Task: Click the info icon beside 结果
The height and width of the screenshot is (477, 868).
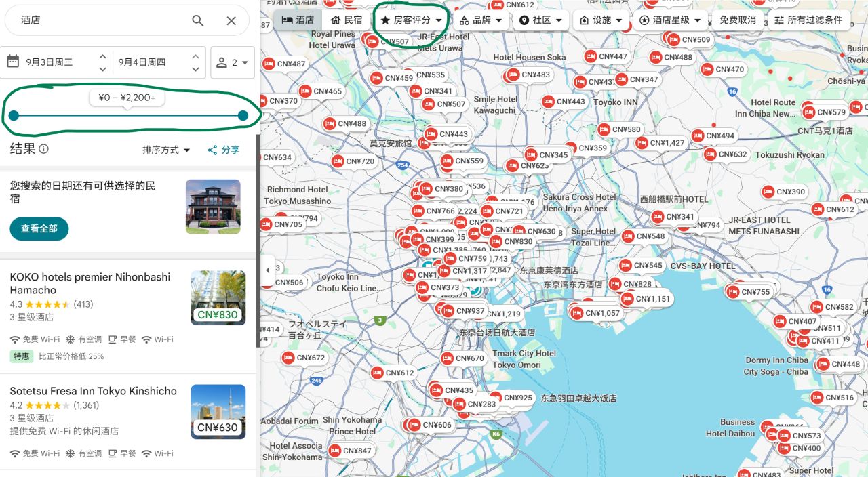Action: [x=44, y=149]
